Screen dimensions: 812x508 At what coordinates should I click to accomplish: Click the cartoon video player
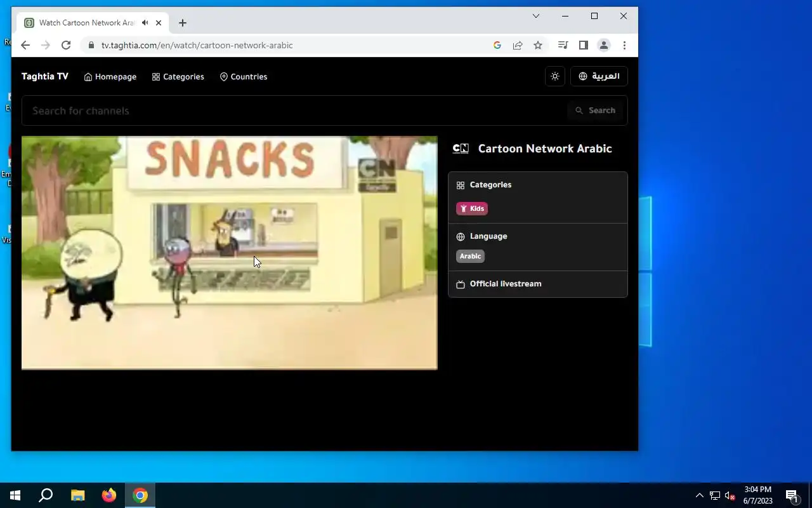coord(230,253)
